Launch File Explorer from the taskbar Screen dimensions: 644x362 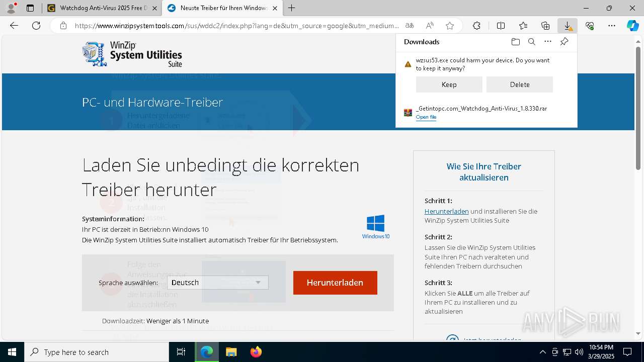231,352
